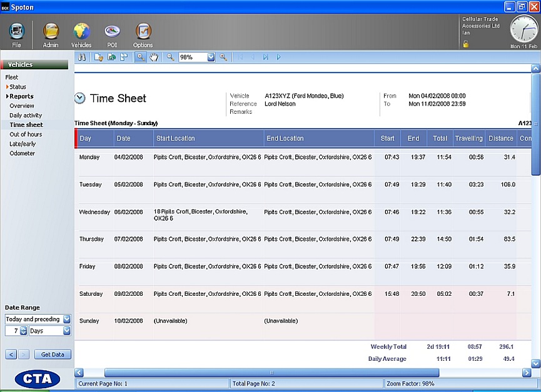This screenshot has width=541, height=392.
Task: Click the zoom in magnifier icon
Action: point(223,57)
